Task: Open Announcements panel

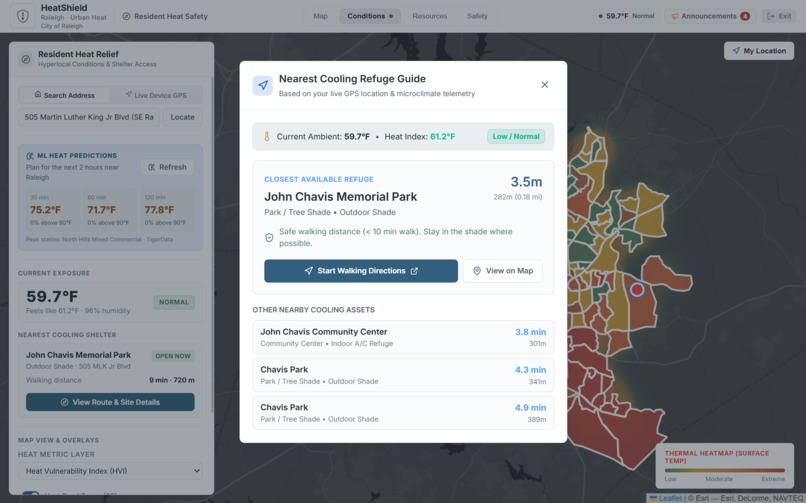Action: click(x=710, y=16)
